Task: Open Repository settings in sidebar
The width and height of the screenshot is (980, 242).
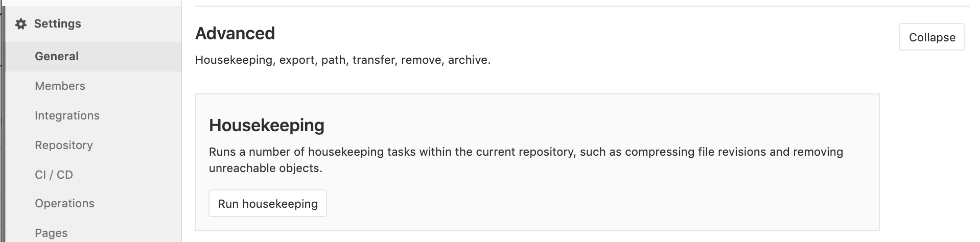Action: tap(64, 145)
